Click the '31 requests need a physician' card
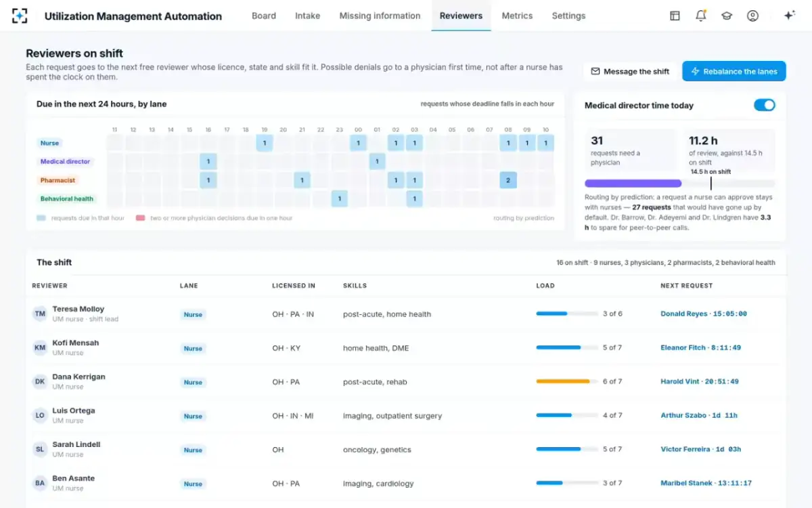The width and height of the screenshot is (812, 508). pyautogui.click(x=630, y=150)
